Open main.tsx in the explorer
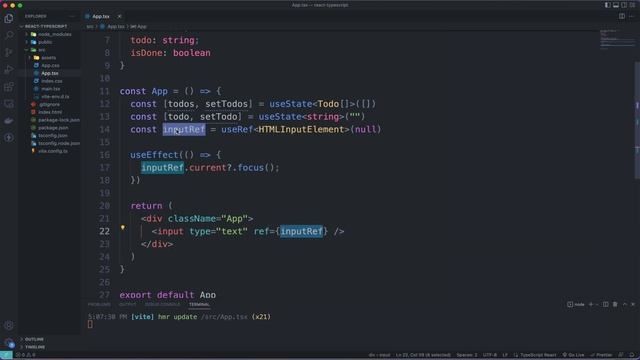 [x=51, y=89]
